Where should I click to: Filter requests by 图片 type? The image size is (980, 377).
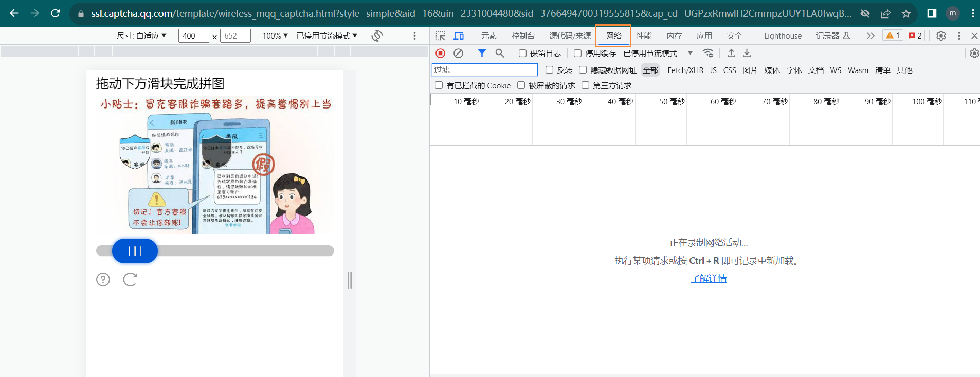click(750, 70)
